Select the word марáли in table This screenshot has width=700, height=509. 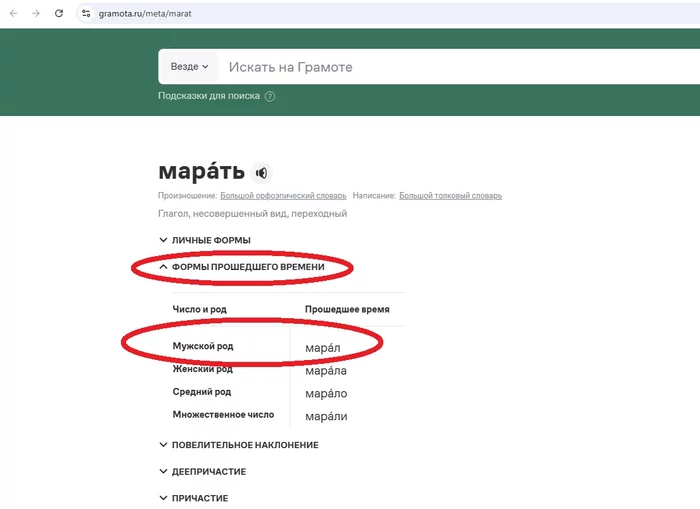[326, 416]
